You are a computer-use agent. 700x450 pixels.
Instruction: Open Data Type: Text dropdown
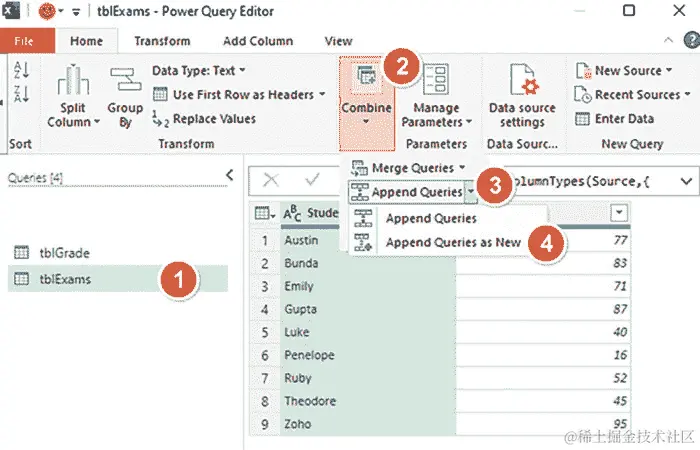(x=199, y=71)
